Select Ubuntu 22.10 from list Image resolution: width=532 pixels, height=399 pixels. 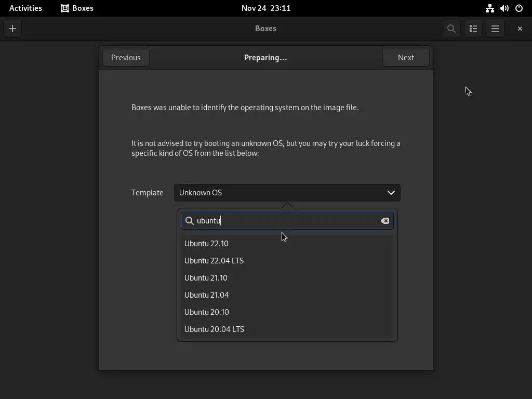pos(206,244)
